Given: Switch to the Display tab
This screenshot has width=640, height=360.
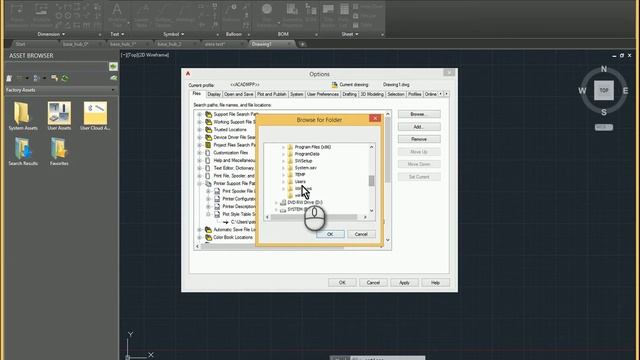Looking at the screenshot, I should click(x=214, y=94).
